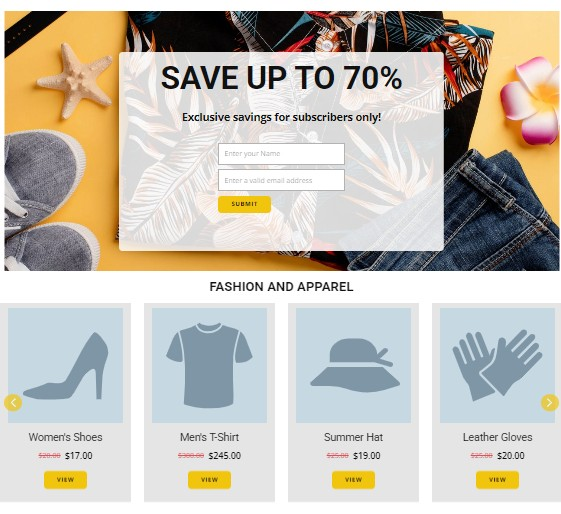Screen dimensions: 561x514
Task: Click the Fashion and Apparel heading
Action: pyautogui.click(x=281, y=287)
